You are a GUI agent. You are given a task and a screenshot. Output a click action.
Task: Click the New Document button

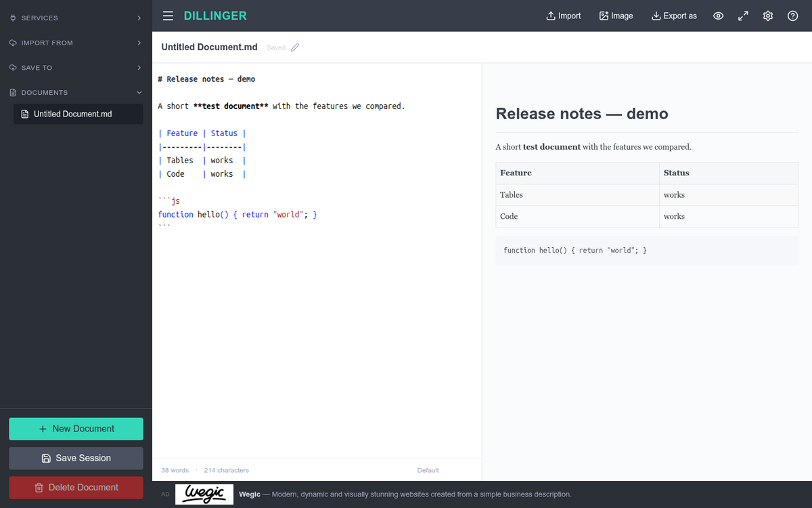76,429
